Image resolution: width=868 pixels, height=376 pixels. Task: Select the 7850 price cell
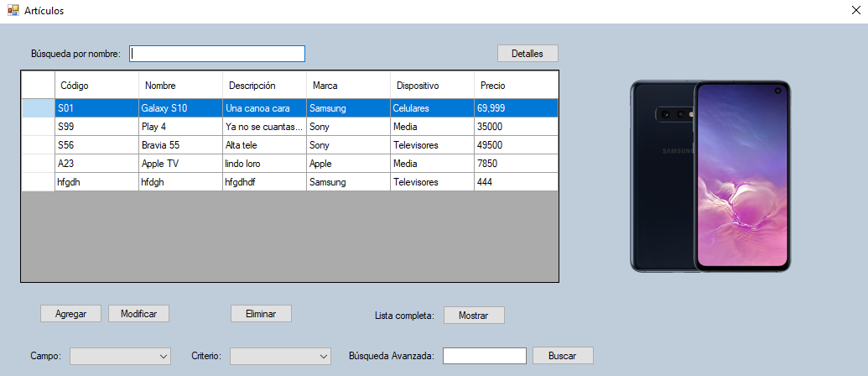[x=516, y=164]
